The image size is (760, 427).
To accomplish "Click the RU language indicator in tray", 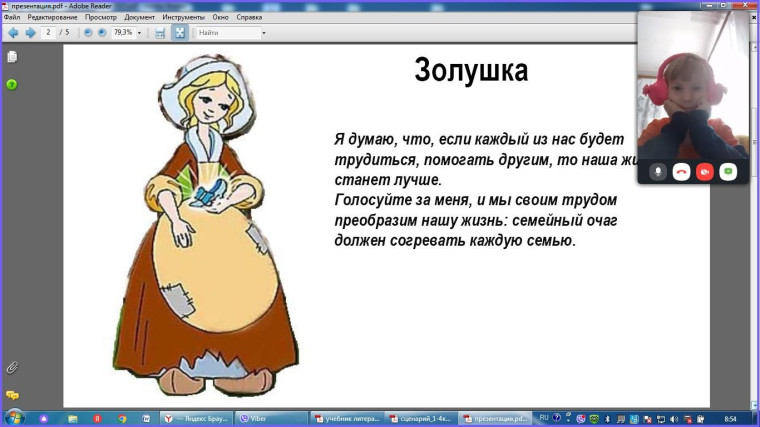I will (544, 418).
